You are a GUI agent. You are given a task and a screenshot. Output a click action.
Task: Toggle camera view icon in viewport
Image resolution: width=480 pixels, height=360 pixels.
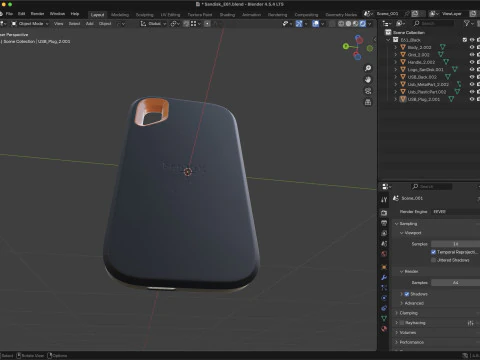368,91
